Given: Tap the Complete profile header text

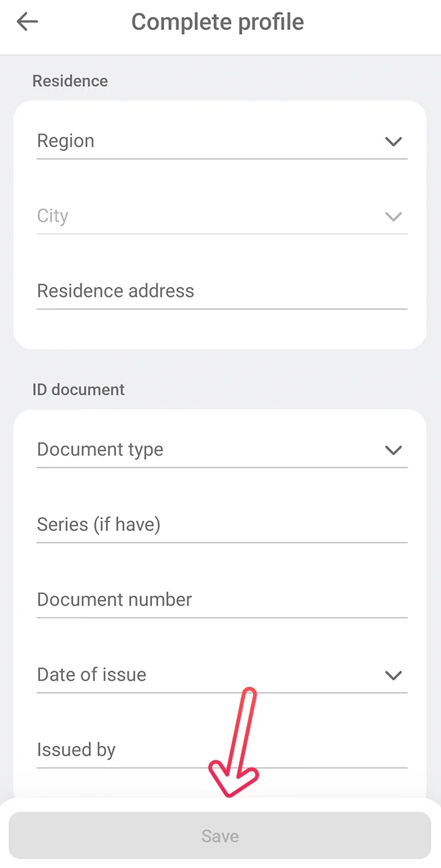Looking at the screenshot, I should point(217,22).
